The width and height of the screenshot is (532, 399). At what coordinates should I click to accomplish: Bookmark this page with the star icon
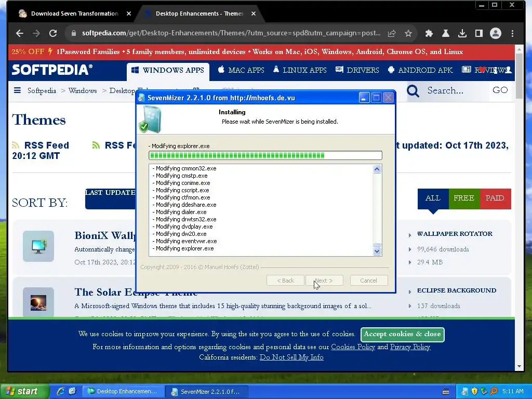click(x=408, y=33)
